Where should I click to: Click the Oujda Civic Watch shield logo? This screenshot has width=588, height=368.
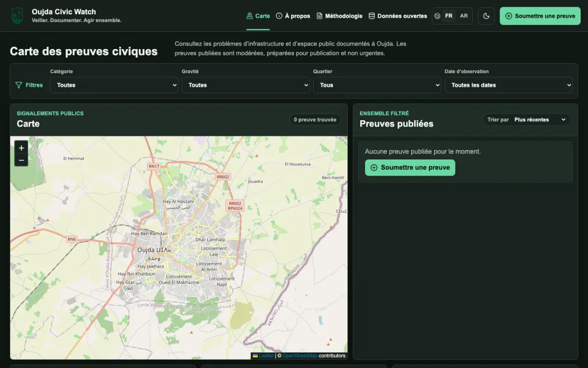(x=17, y=16)
